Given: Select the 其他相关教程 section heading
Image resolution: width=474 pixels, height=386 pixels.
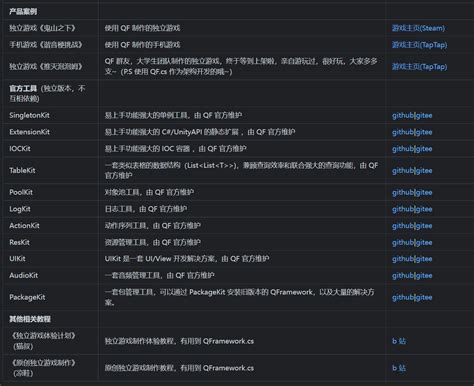Looking at the screenshot, I should [x=30, y=319].
